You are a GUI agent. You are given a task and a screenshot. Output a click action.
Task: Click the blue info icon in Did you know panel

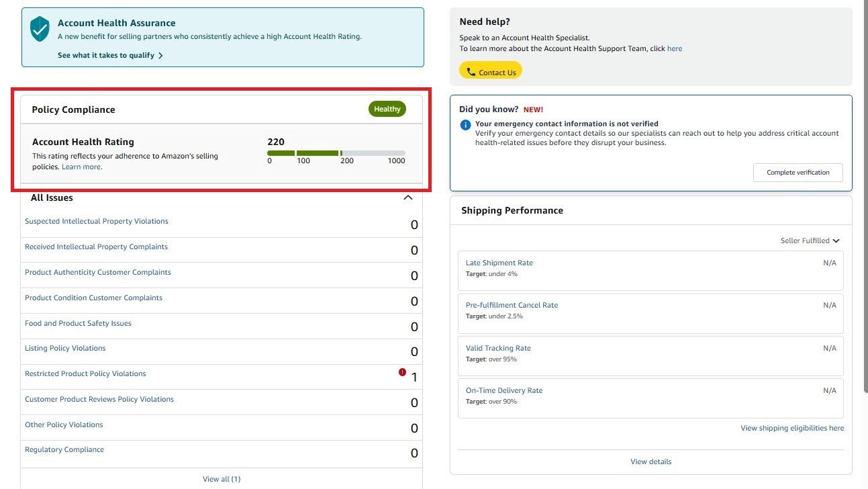point(465,124)
